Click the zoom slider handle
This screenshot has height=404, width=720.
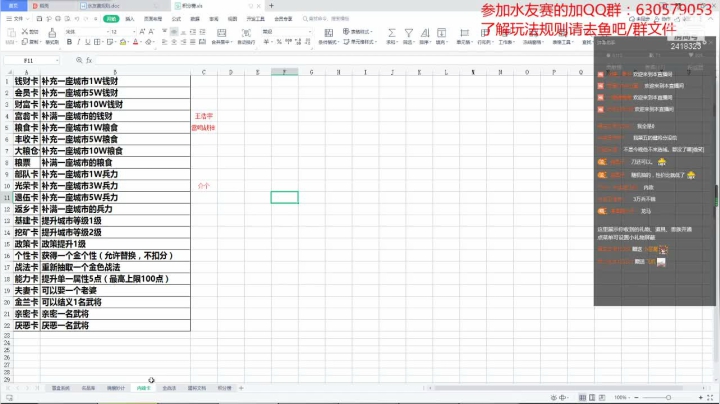pos(668,397)
